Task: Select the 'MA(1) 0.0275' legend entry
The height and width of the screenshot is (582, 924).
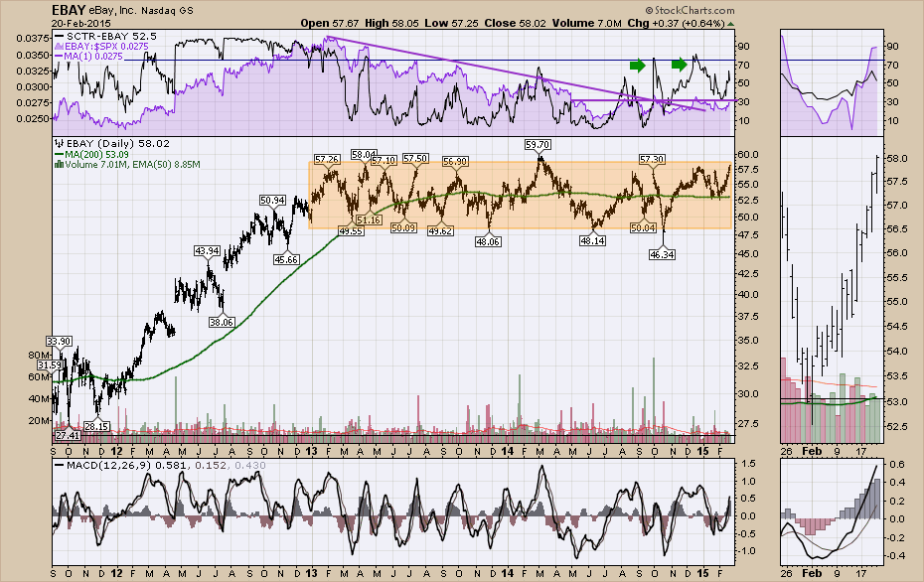Action: (89, 56)
